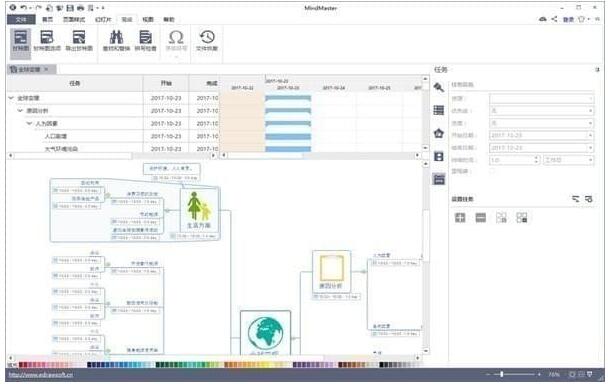Screen dimensions: 608x384
Task: Click the print icon in quick access bar
Action: pyautogui.click(x=80, y=8)
